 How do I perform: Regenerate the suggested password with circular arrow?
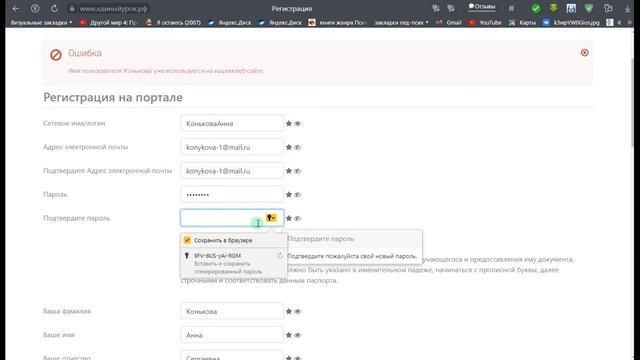(280, 256)
